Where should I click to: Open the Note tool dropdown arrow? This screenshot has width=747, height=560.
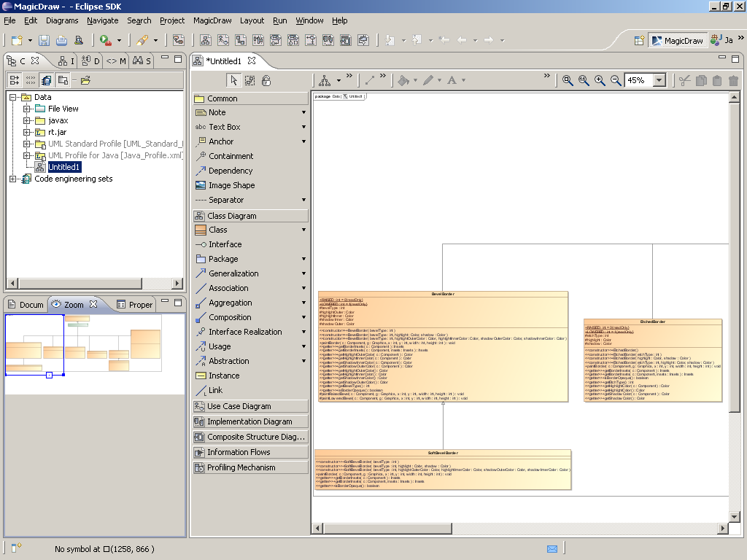pyautogui.click(x=303, y=112)
